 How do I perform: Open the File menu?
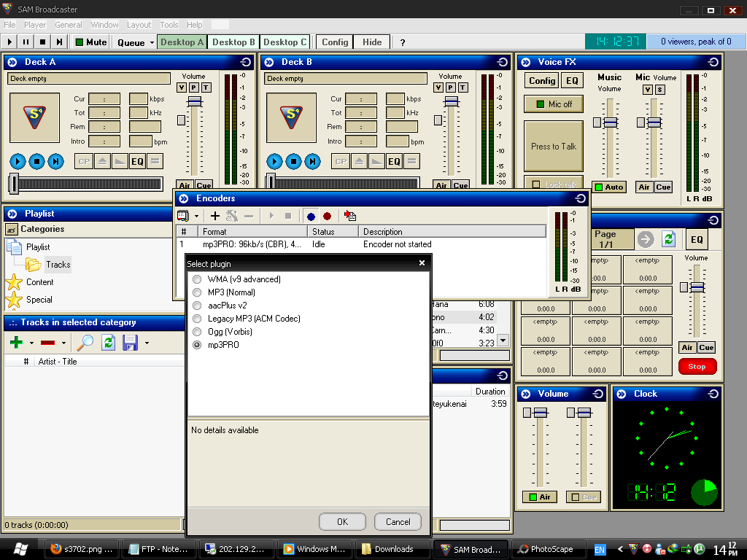point(9,25)
